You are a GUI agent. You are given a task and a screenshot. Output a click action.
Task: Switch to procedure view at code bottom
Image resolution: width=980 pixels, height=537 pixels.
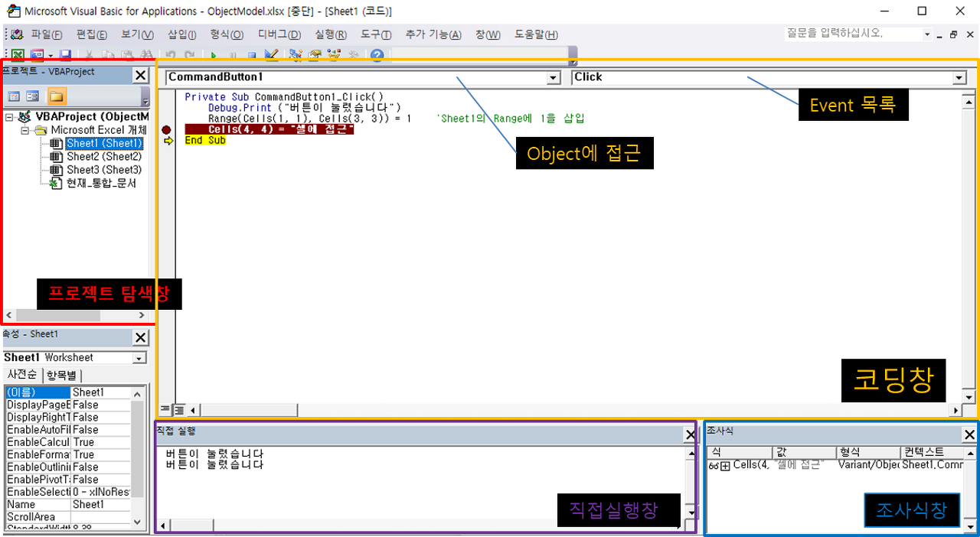click(x=165, y=410)
